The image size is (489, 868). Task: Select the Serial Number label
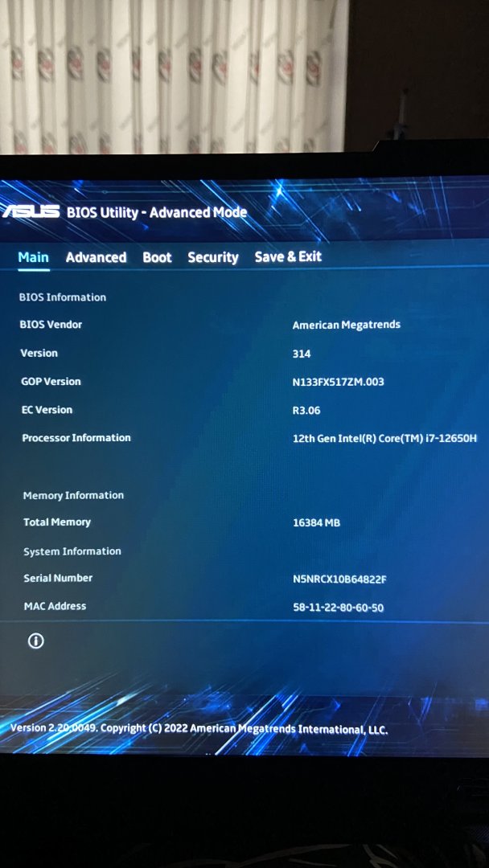[58, 578]
